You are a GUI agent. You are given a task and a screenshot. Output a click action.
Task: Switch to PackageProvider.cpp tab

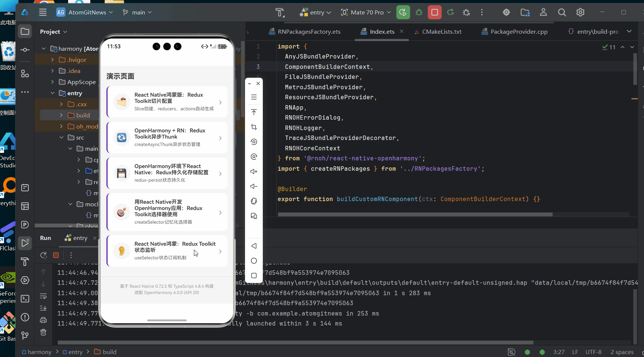(515, 31)
